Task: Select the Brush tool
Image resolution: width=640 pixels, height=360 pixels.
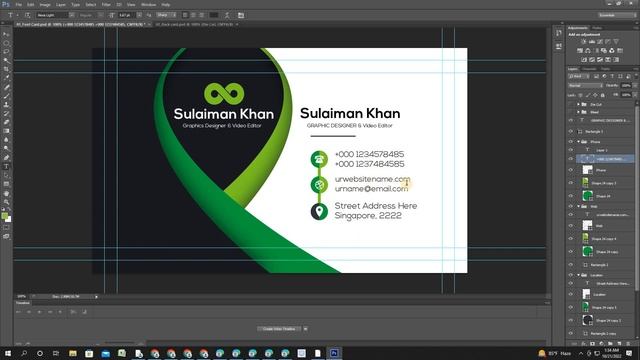Action: coord(6,96)
